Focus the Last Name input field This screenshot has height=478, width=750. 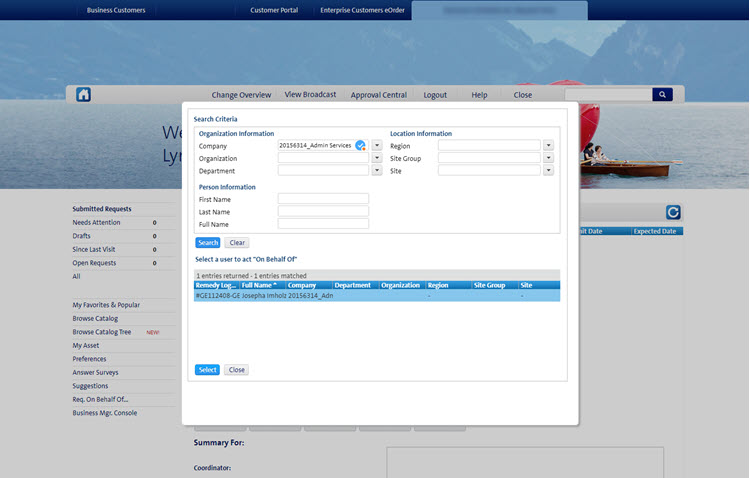323,211
